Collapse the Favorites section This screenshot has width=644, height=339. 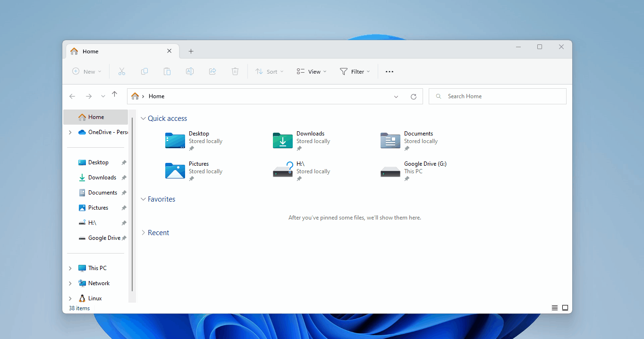pyautogui.click(x=144, y=199)
